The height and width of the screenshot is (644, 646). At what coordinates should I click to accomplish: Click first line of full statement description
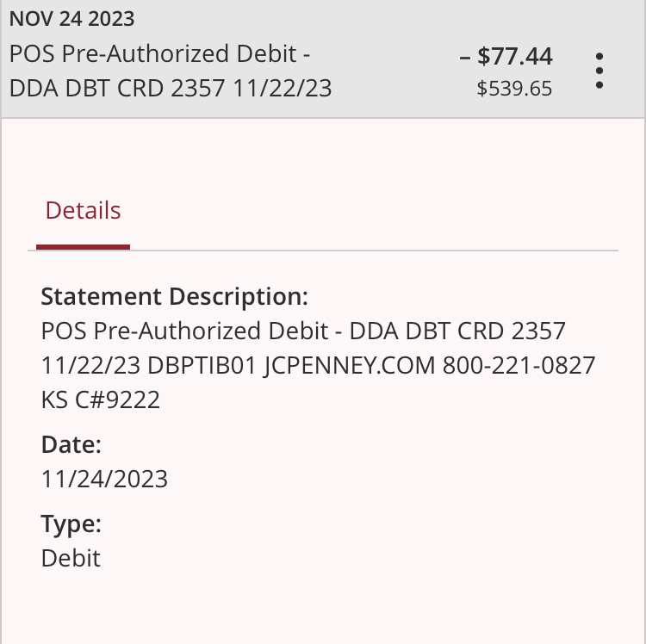click(303, 331)
